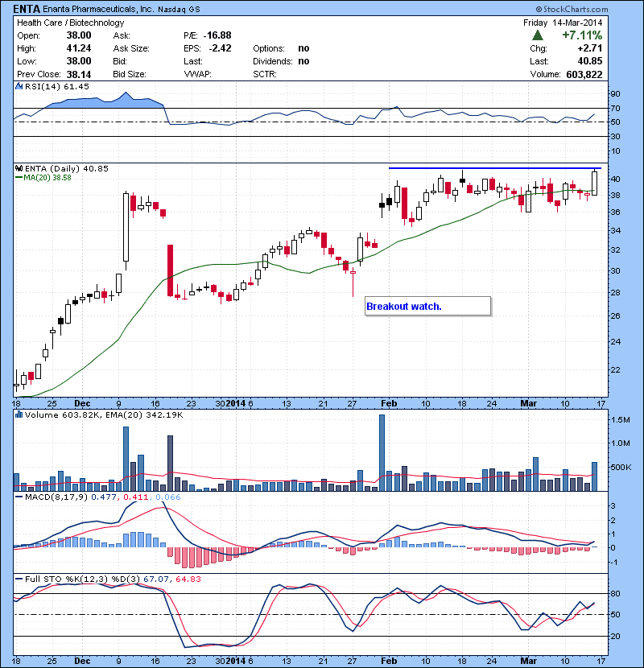Click the Health Care / Biotechnology sector label
The image size is (644, 668).
pos(70,23)
